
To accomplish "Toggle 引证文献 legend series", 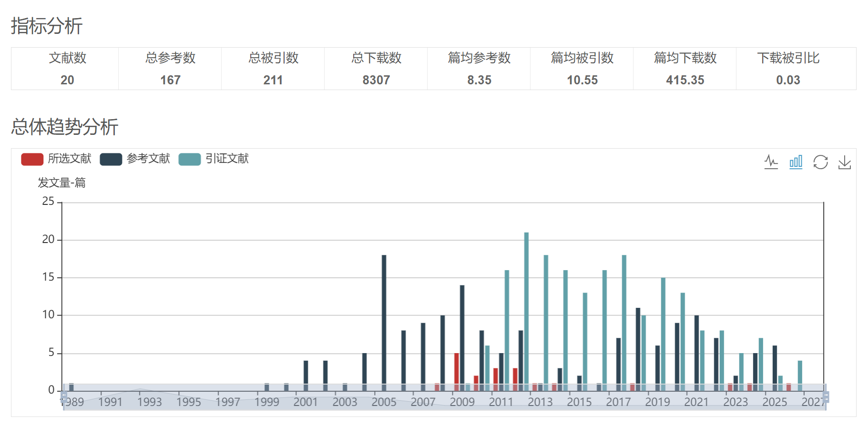I will point(214,159).
